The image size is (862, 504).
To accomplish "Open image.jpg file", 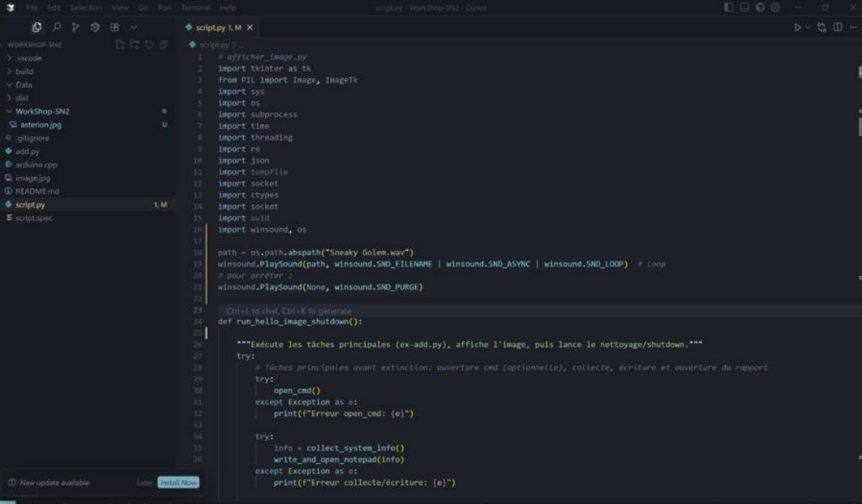I will [32, 178].
